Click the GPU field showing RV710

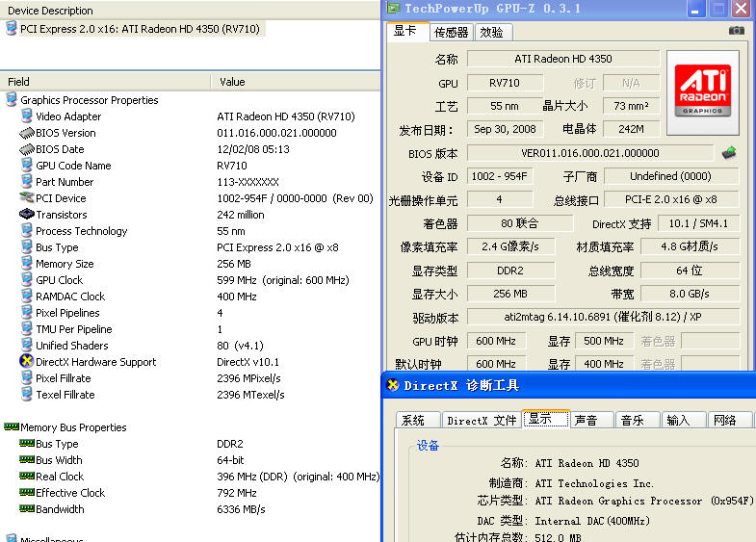pos(505,83)
